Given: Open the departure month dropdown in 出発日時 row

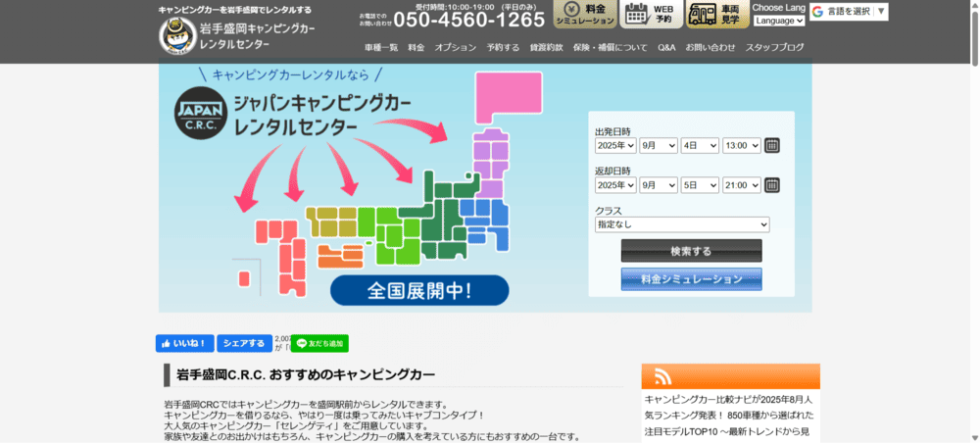Looking at the screenshot, I should click(x=659, y=146).
